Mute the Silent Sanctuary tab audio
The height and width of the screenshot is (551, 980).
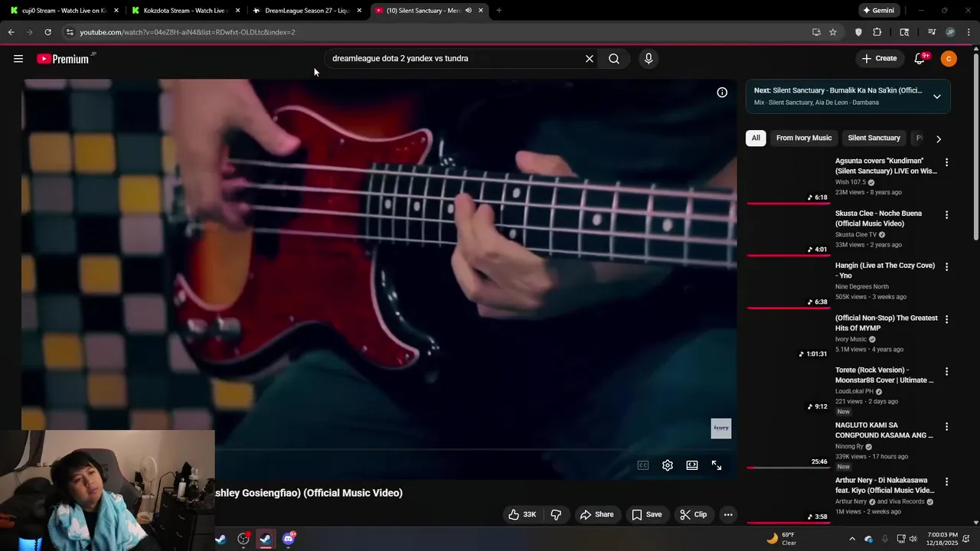point(468,11)
